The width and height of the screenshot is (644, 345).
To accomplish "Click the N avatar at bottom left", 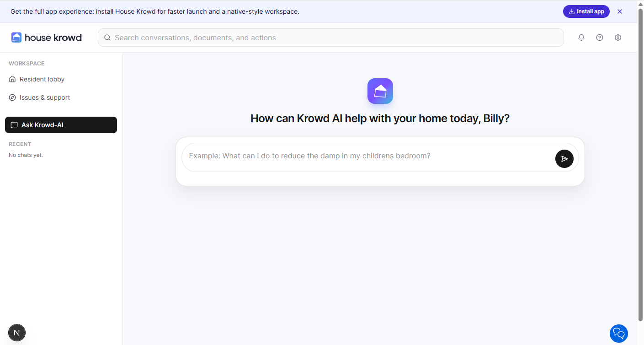I will point(16,333).
